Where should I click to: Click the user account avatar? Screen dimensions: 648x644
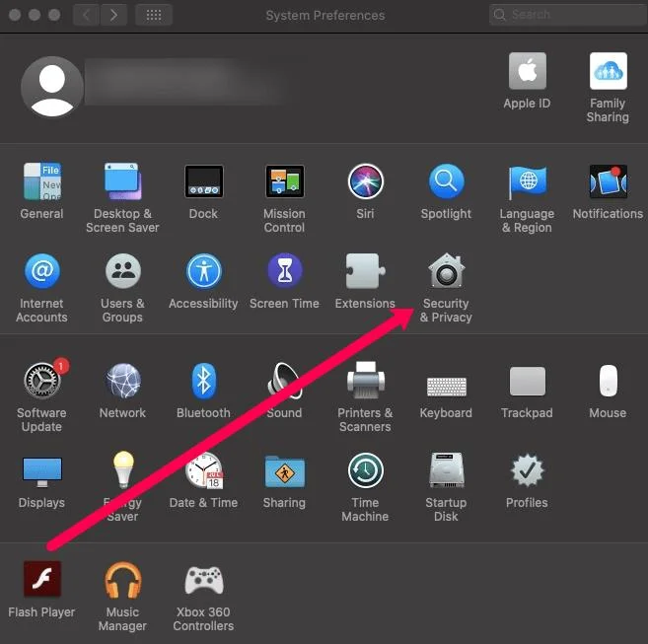point(52,87)
